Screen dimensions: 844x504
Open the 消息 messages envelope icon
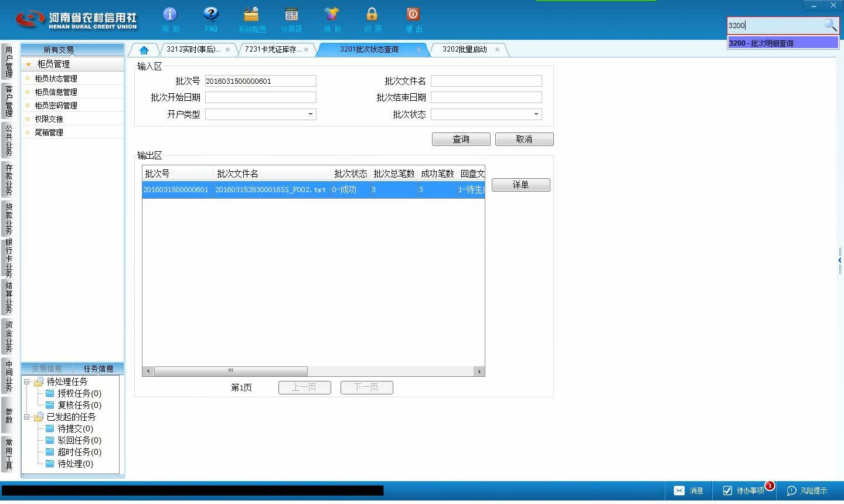[x=679, y=491]
